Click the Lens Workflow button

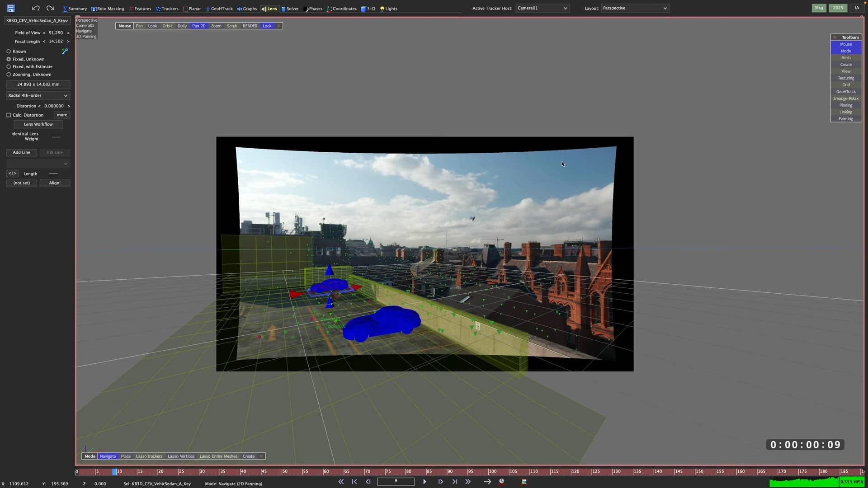[x=38, y=124]
